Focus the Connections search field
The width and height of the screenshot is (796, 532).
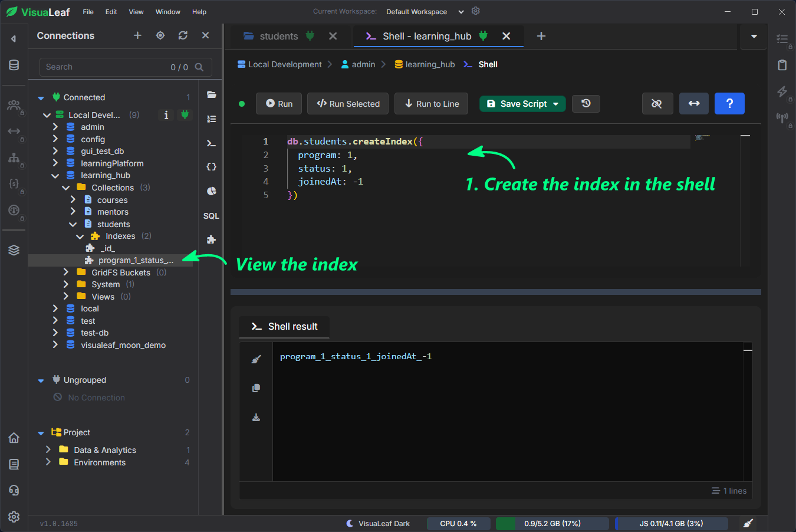126,67
